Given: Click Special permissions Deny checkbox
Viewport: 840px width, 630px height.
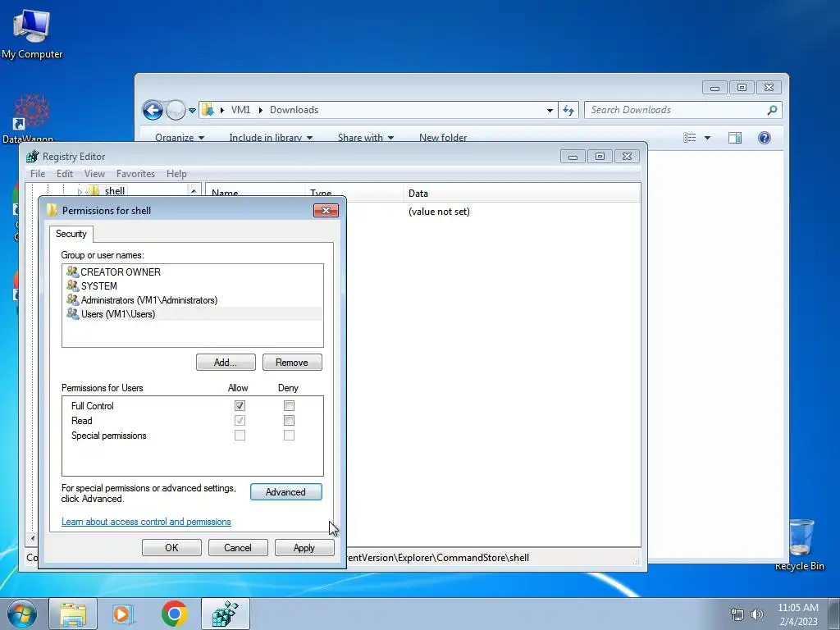Looking at the screenshot, I should pos(289,435).
